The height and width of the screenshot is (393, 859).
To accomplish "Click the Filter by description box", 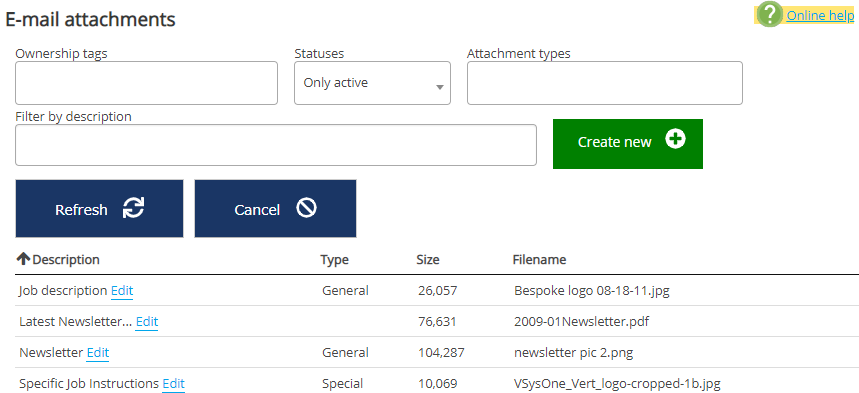I will pyautogui.click(x=276, y=145).
